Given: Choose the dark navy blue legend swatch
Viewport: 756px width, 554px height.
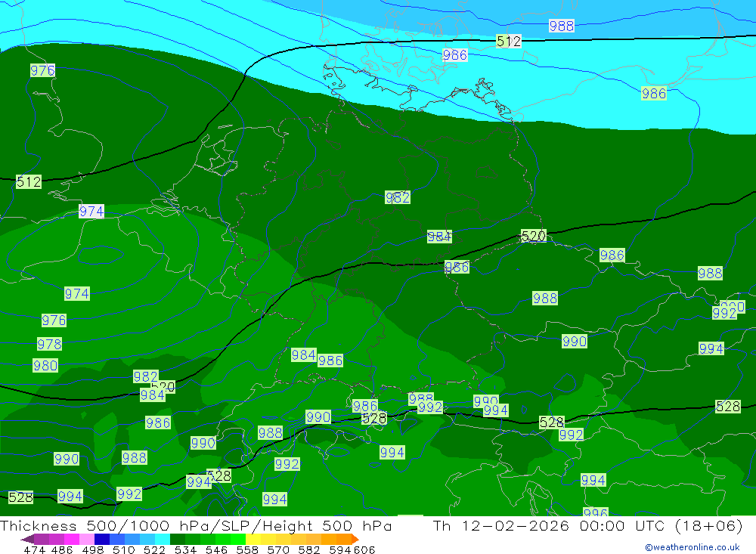Looking at the screenshot, I should point(102,539).
